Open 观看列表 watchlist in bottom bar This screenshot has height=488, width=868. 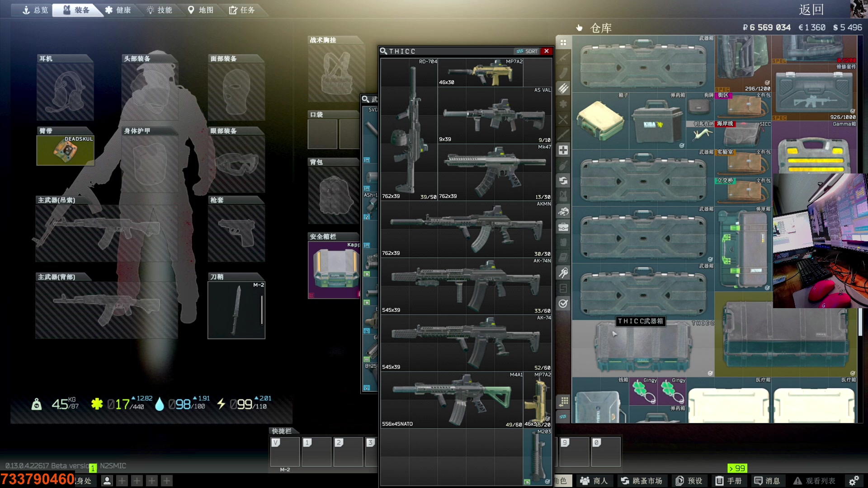pyautogui.click(x=815, y=481)
